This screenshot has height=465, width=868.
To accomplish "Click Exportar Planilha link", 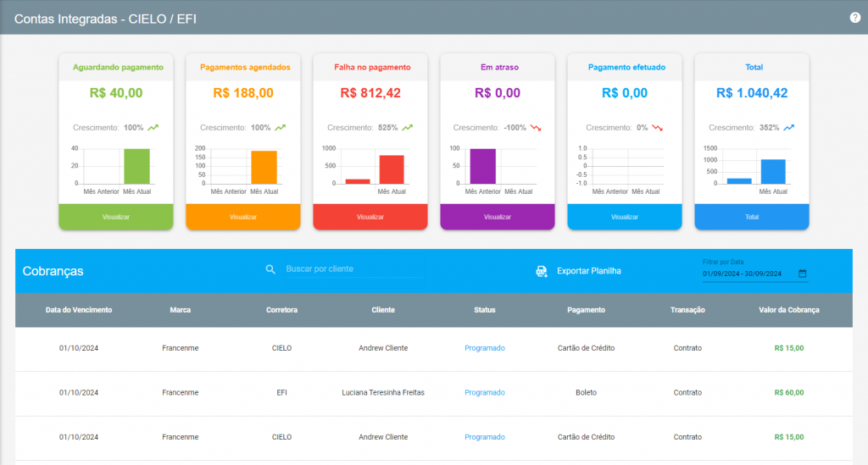I will pos(588,271).
